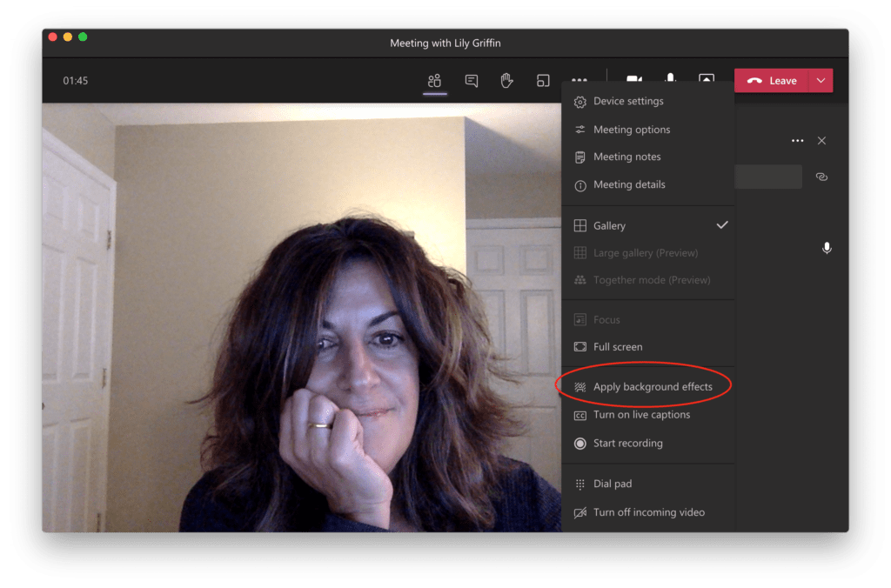Image resolution: width=891 pixels, height=588 pixels.
Task: Choose Apply background effects
Action: click(x=647, y=387)
